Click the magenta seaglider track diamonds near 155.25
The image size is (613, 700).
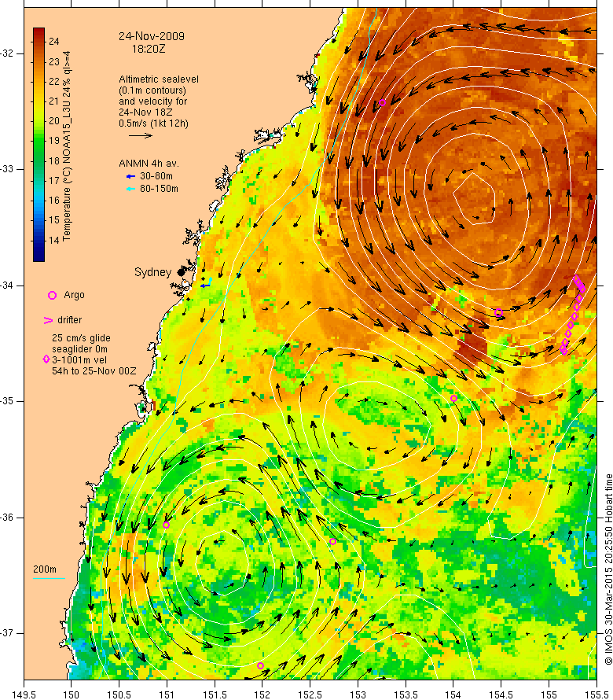pos(572,316)
